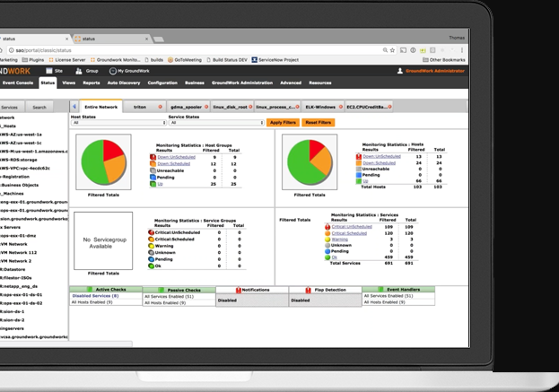This screenshot has width=559, height=392.
Task: Open Disabled Services (8) link
Action: pyautogui.click(x=95, y=296)
